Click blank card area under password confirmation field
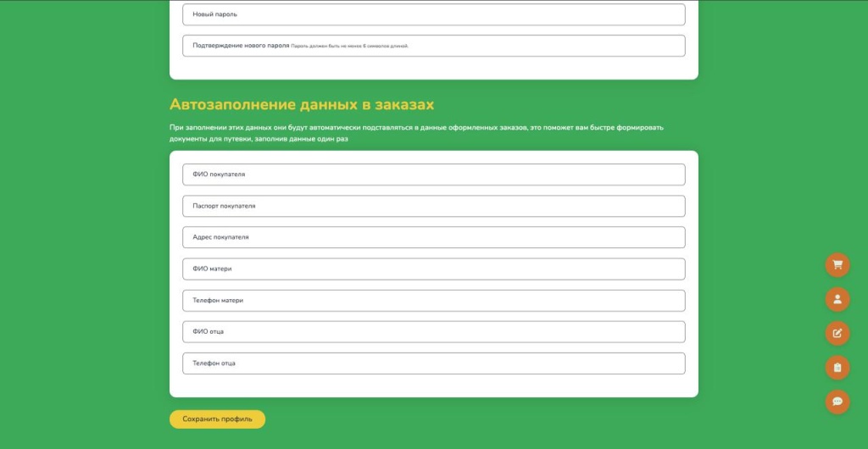The width and height of the screenshot is (868, 449). point(433,68)
